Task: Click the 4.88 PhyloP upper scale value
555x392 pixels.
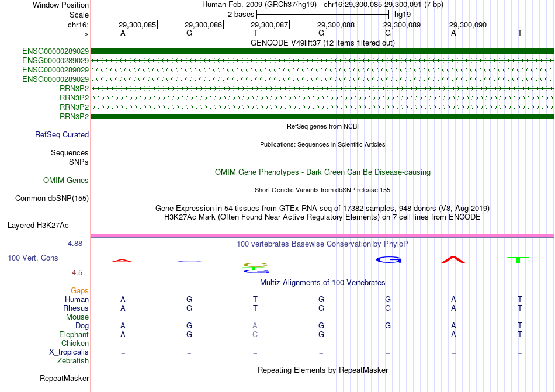Action: click(75, 244)
